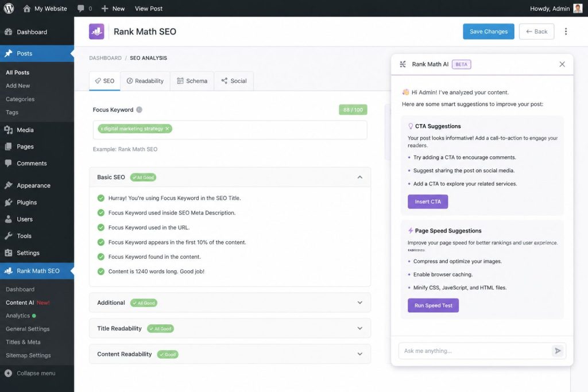Image resolution: width=588 pixels, height=392 pixels.
Task: Click inside the Focus Keyword field
Action: click(230, 130)
